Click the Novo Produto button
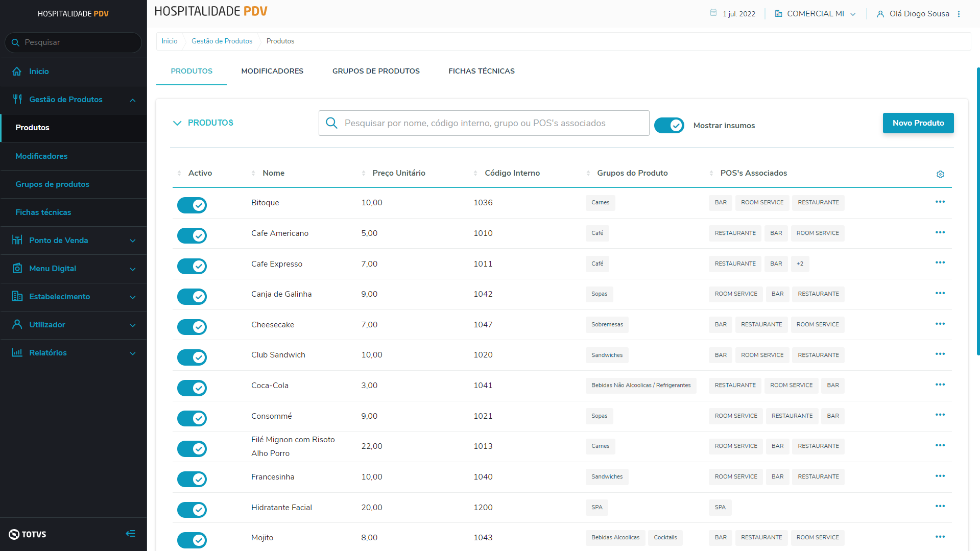Image resolution: width=980 pixels, height=551 pixels. click(918, 123)
